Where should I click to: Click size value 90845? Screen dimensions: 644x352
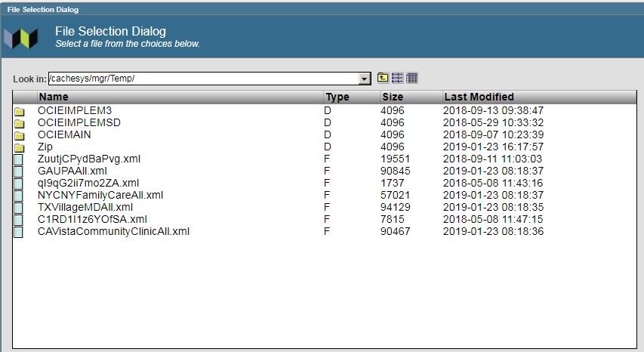pyautogui.click(x=395, y=171)
